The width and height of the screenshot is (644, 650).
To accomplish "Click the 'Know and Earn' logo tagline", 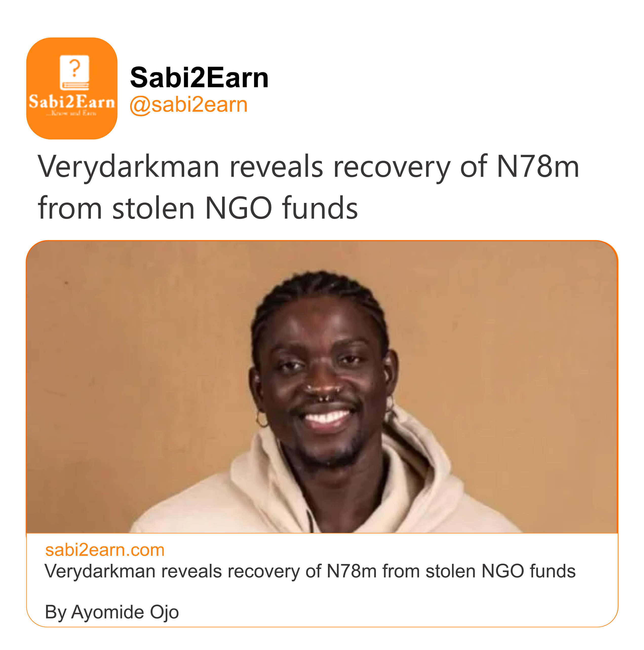I will (72, 113).
